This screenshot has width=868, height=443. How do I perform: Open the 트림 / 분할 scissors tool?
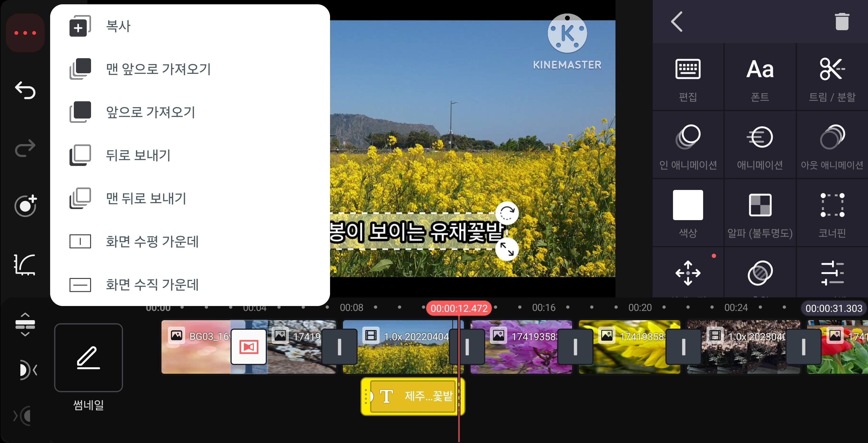coord(832,78)
